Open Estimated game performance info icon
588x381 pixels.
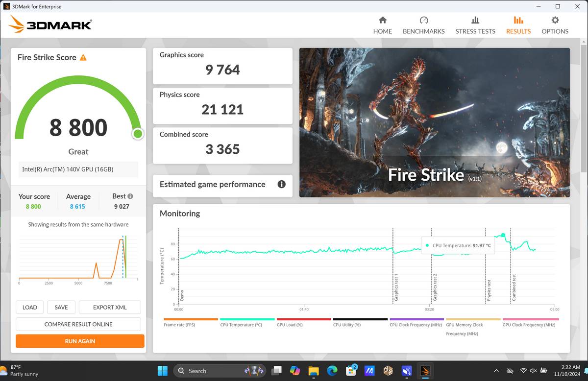point(281,184)
